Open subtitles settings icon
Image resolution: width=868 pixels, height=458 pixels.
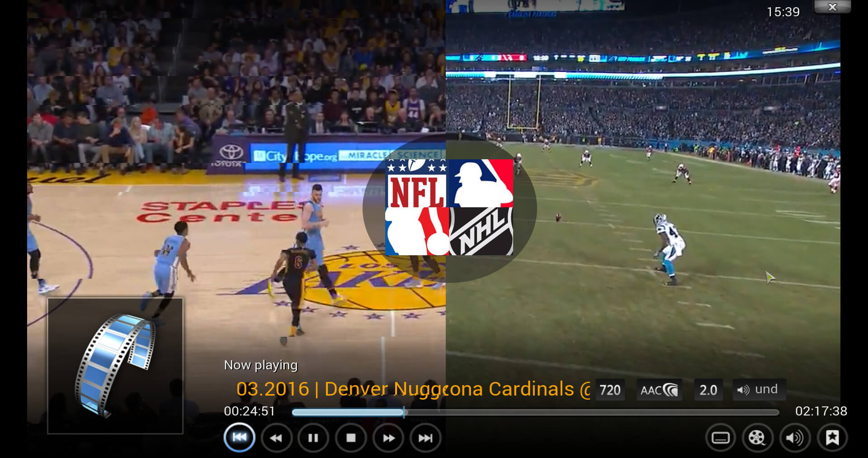click(x=721, y=438)
